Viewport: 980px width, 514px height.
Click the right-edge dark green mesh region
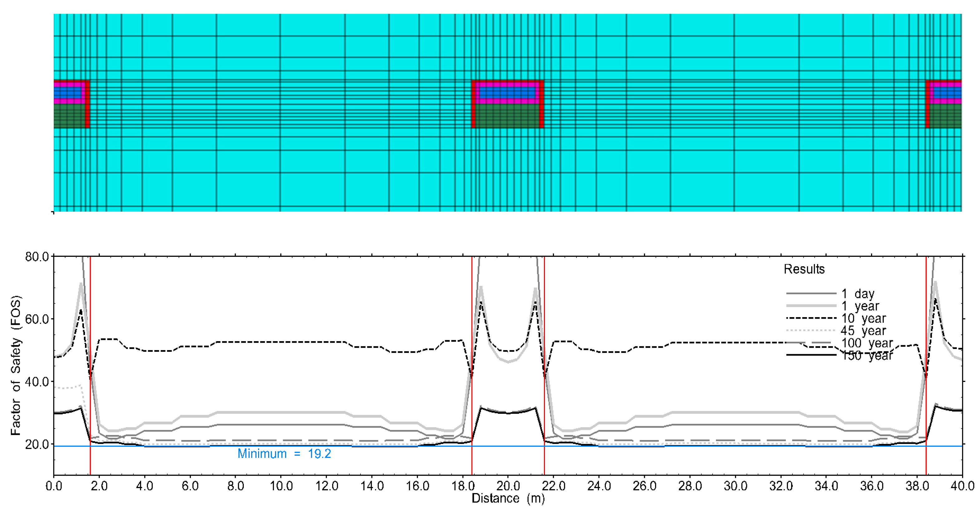click(x=945, y=116)
